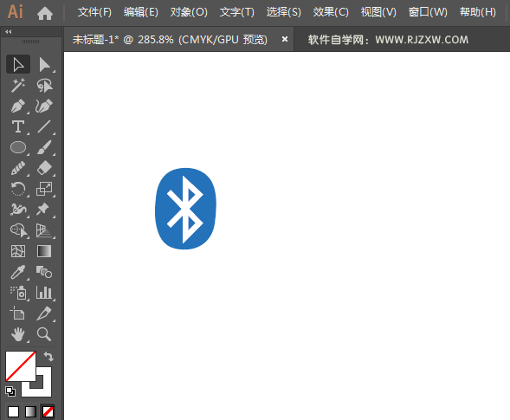Open the 文件(F) menu
This screenshot has width=510, height=420.
tap(94, 12)
